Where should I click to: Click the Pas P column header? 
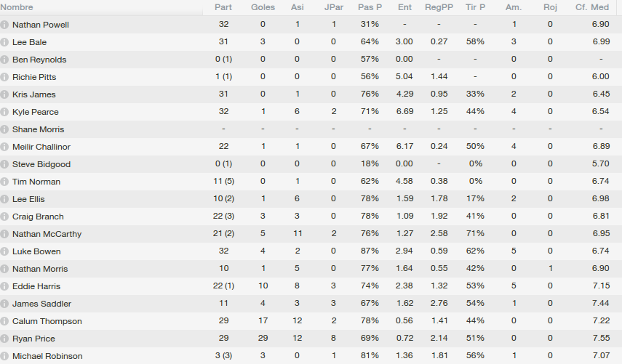(370, 7)
